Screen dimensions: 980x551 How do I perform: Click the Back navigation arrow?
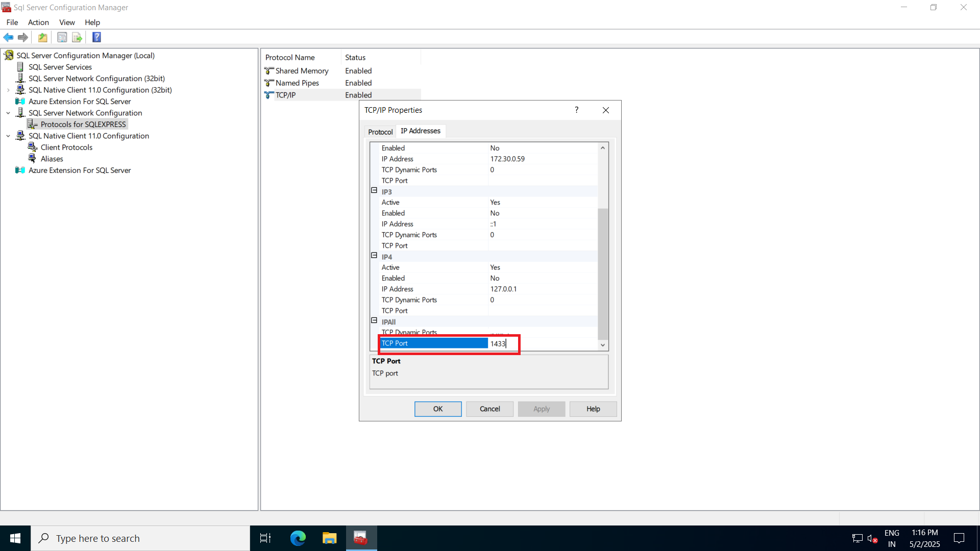(8, 37)
